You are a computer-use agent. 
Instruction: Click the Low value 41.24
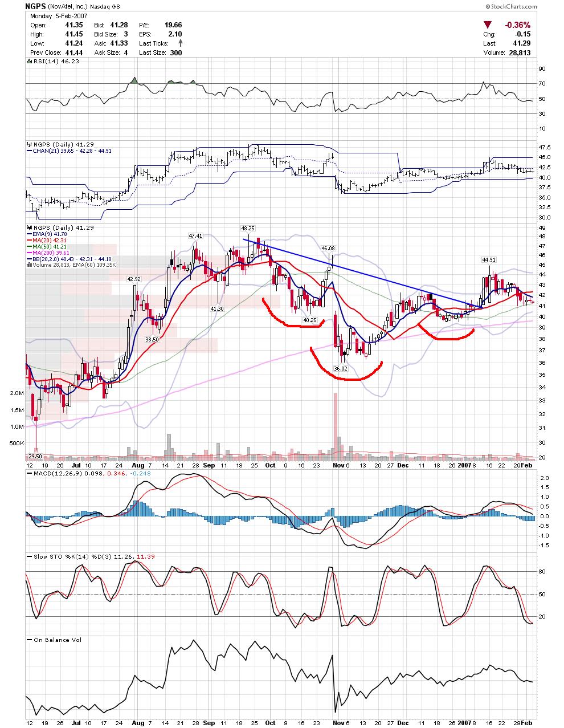(74, 43)
